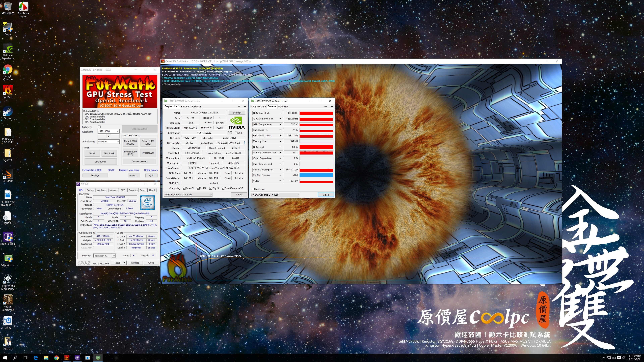Expand the GPU Core Clock sensor dropdown
This screenshot has width=644, height=362.
[x=280, y=113]
